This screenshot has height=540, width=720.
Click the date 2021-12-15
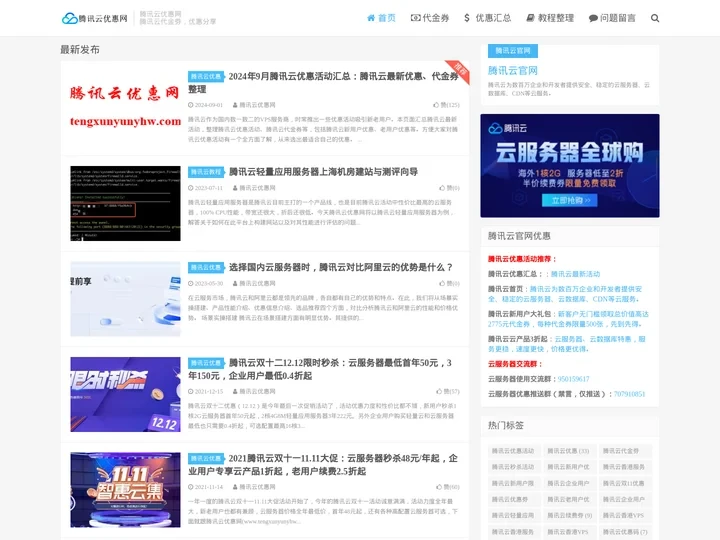[205, 391]
